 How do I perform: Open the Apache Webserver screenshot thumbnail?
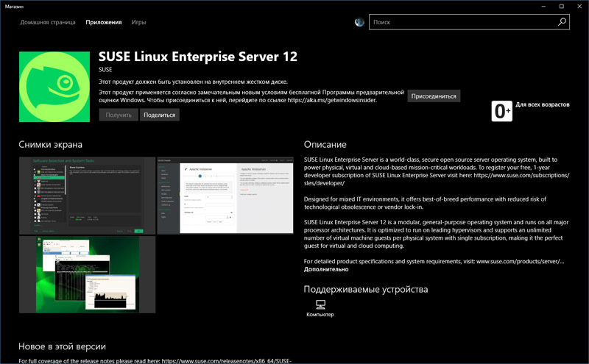coord(225,196)
